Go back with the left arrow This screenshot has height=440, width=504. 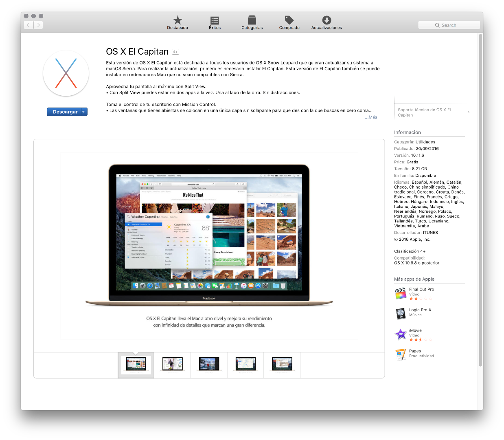pos(28,25)
